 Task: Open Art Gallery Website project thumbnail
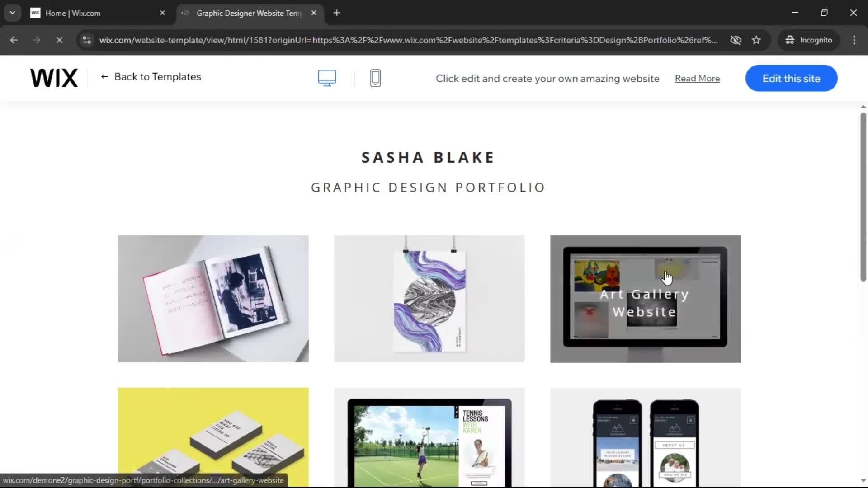click(646, 299)
